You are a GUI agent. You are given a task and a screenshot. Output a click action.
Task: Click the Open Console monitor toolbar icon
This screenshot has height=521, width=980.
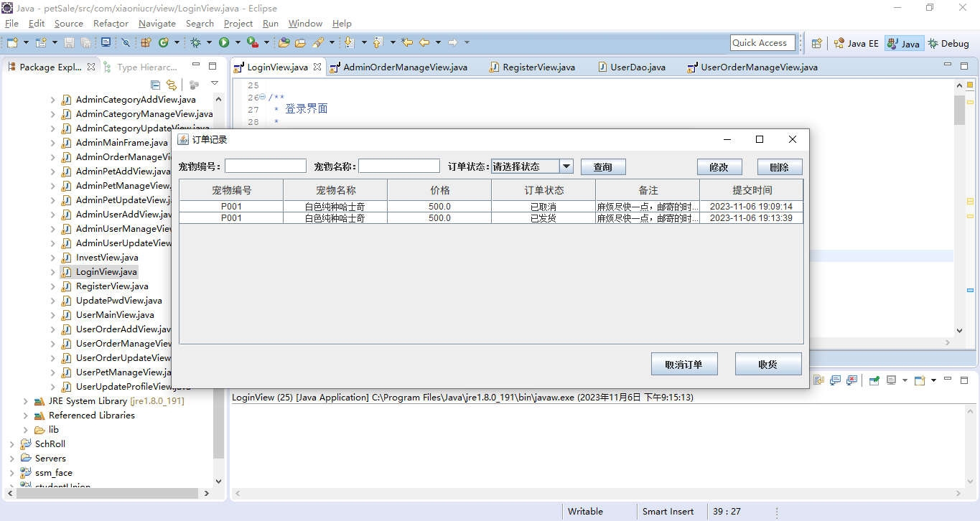click(x=106, y=43)
